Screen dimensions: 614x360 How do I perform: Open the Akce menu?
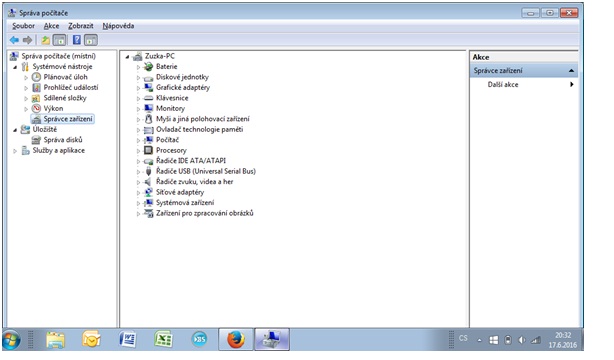[51, 26]
